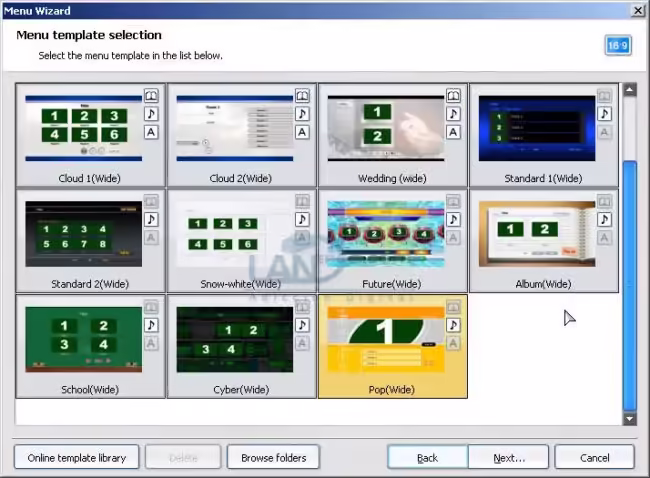Select the Cloud 1(Wide) template thumbnail

[x=83, y=128]
